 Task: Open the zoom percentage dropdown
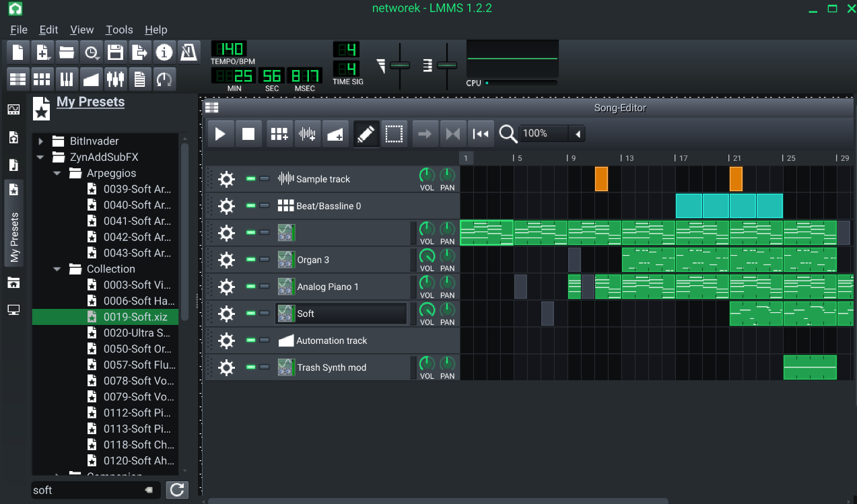(x=578, y=134)
